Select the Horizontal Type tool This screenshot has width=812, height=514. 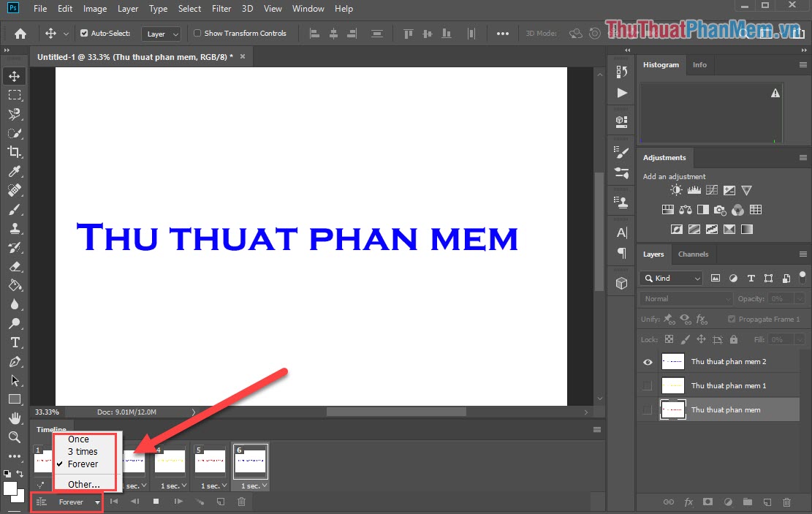click(15, 342)
